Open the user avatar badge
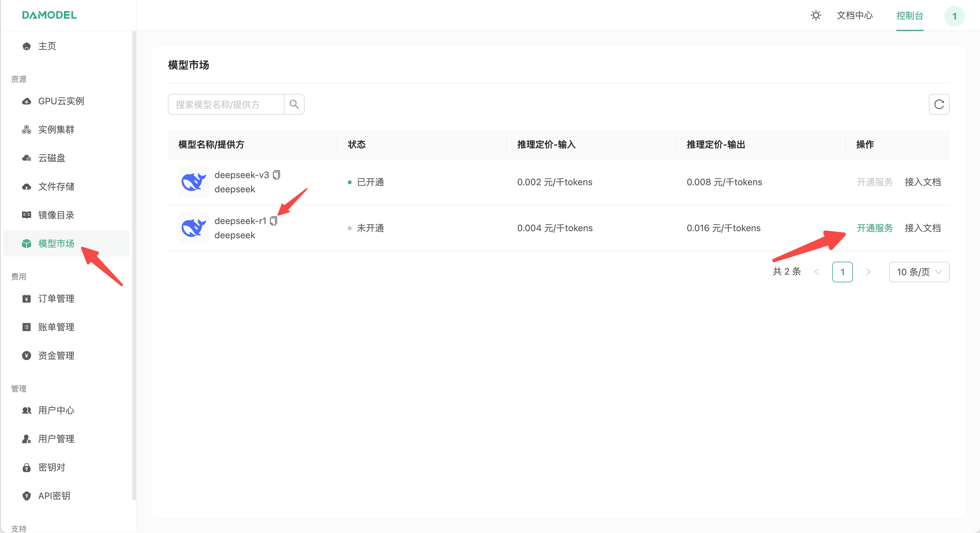This screenshot has width=980, height=533. point(954,16)
